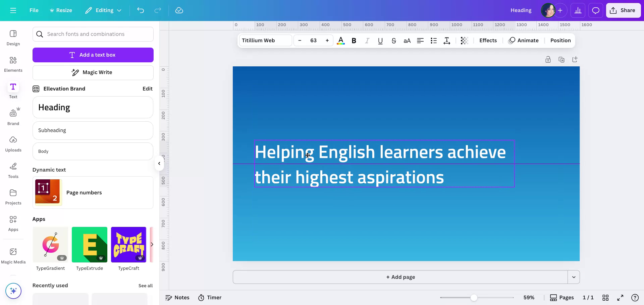The width and height of the screenshot is (644, 305).
Task: Expand the Editing mode dropdown
Action: click(x=103, y=10)
